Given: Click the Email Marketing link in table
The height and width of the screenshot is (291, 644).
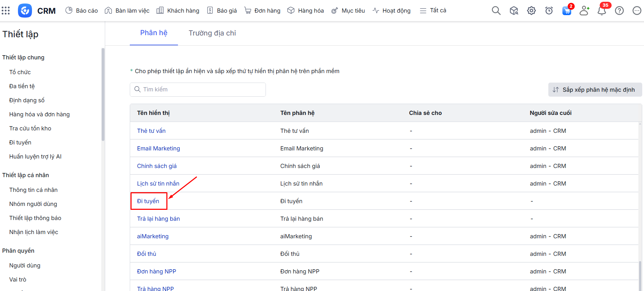Looking at the screenshot, I should [x=158, y=148].
